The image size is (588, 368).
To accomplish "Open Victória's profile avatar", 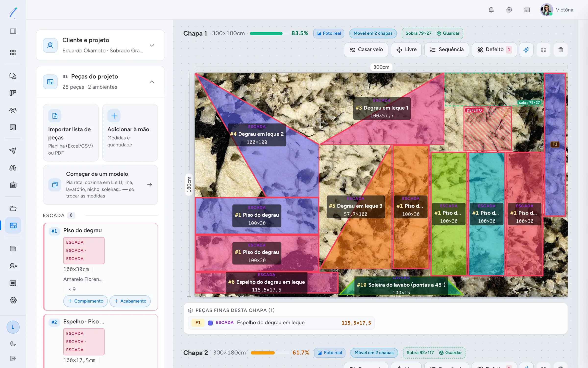I will click(x=547, y=10).
